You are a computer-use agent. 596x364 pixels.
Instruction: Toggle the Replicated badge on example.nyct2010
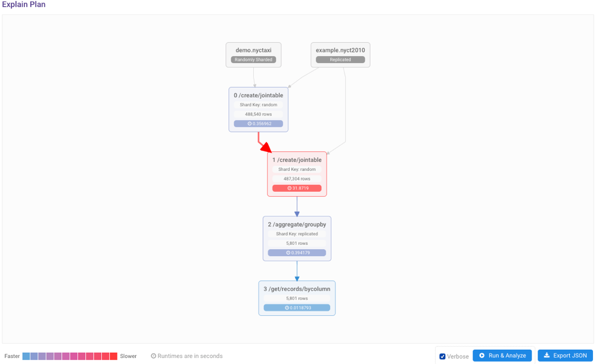[x=340, y=60]
